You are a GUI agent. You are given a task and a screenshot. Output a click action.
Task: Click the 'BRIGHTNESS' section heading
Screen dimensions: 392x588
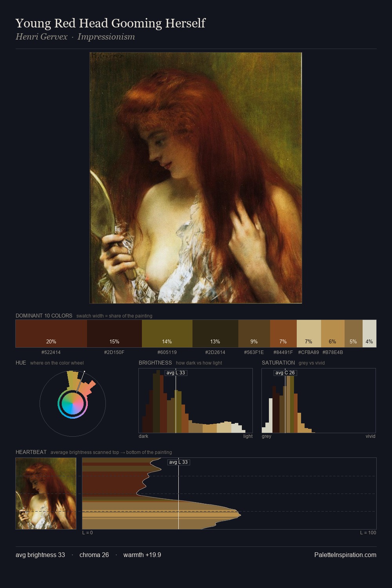coord(155,363)
